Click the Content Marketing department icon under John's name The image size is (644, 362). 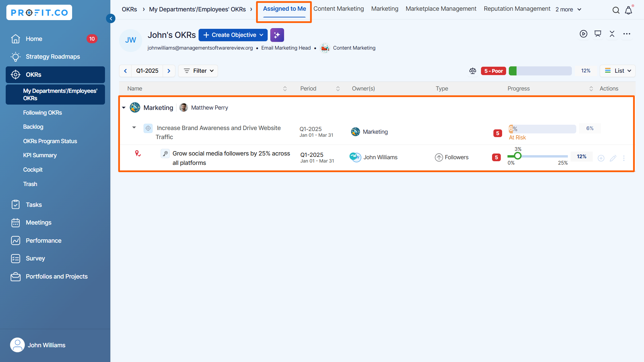pos(325,48)
